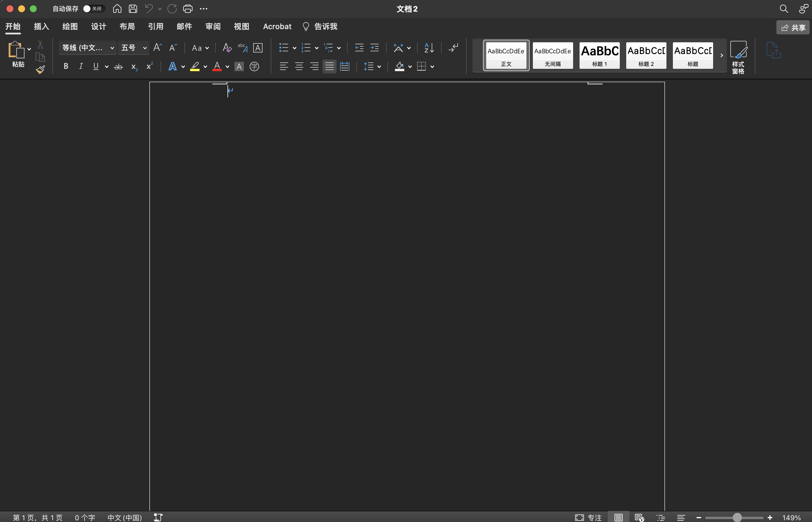812x522 pixels.
Task: Click the Center align text icon
Action: click(299, 66)
